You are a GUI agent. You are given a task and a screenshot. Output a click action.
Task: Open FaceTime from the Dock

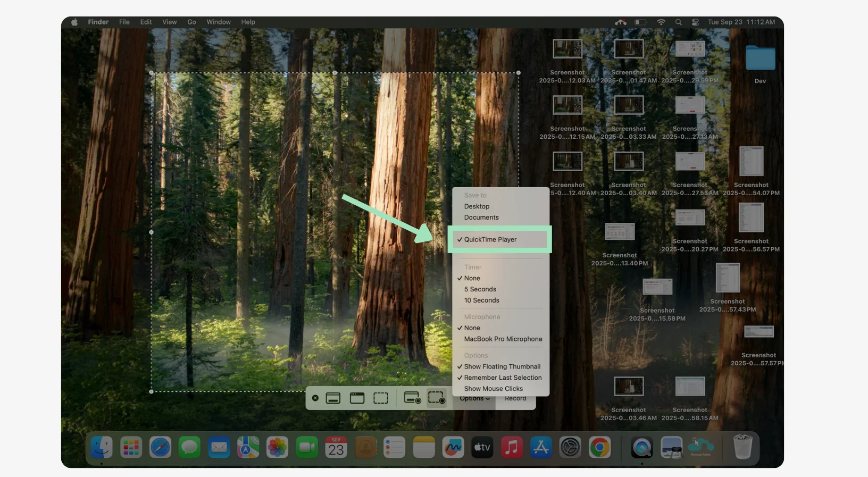306,447
